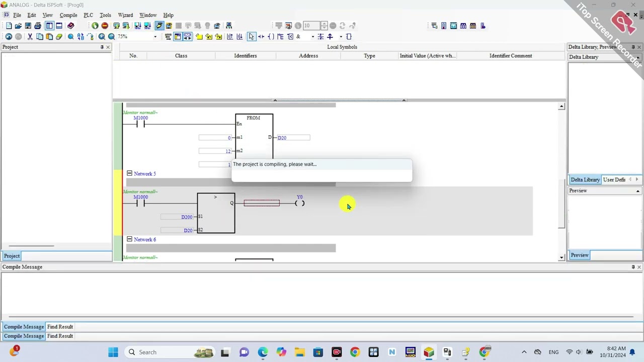Open the help book icon

click(x=71, y=26)
